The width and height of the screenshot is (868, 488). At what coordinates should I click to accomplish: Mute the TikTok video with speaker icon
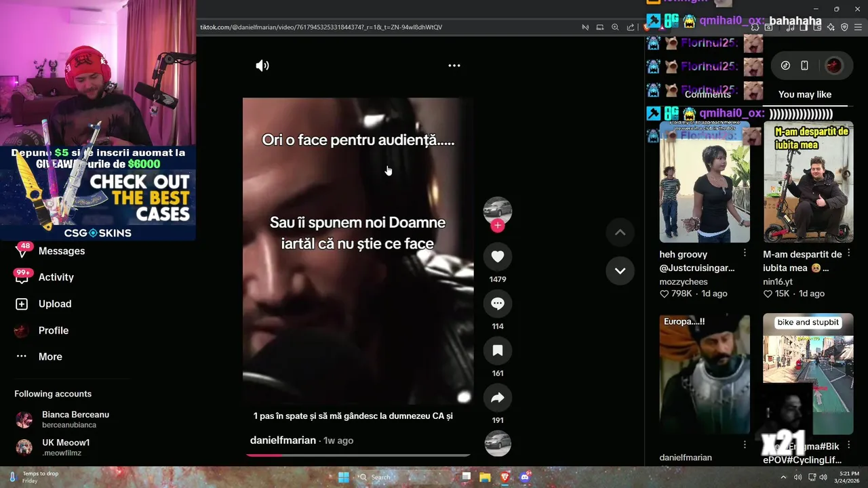[262, 66]
